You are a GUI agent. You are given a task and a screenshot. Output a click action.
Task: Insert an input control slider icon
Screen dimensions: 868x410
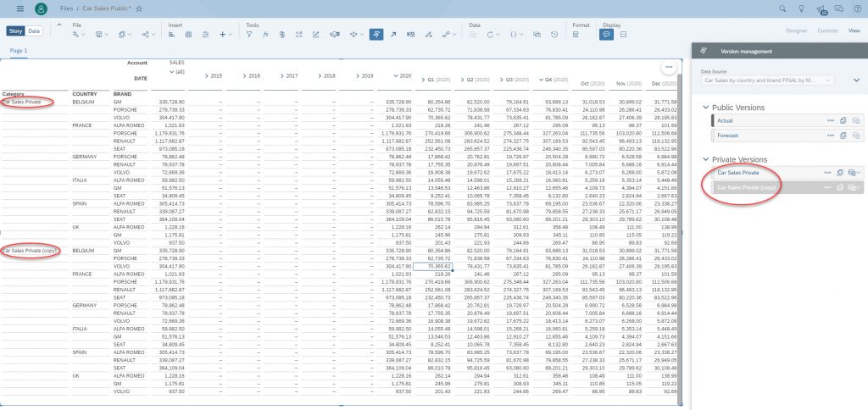tap(205, 34)
